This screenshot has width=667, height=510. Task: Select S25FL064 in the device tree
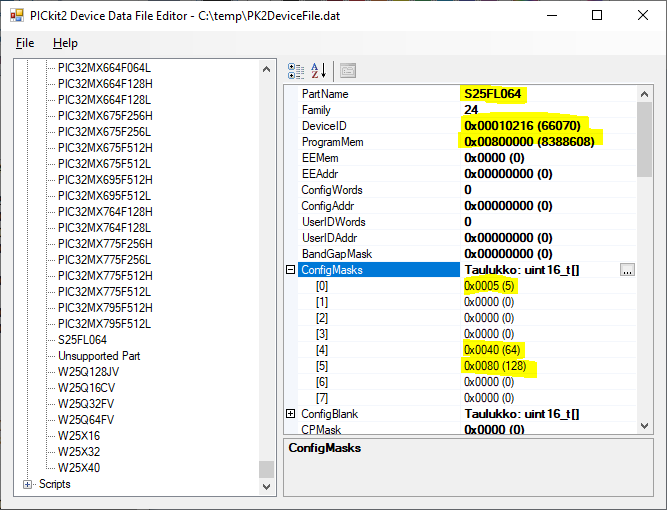coord(83,340)
